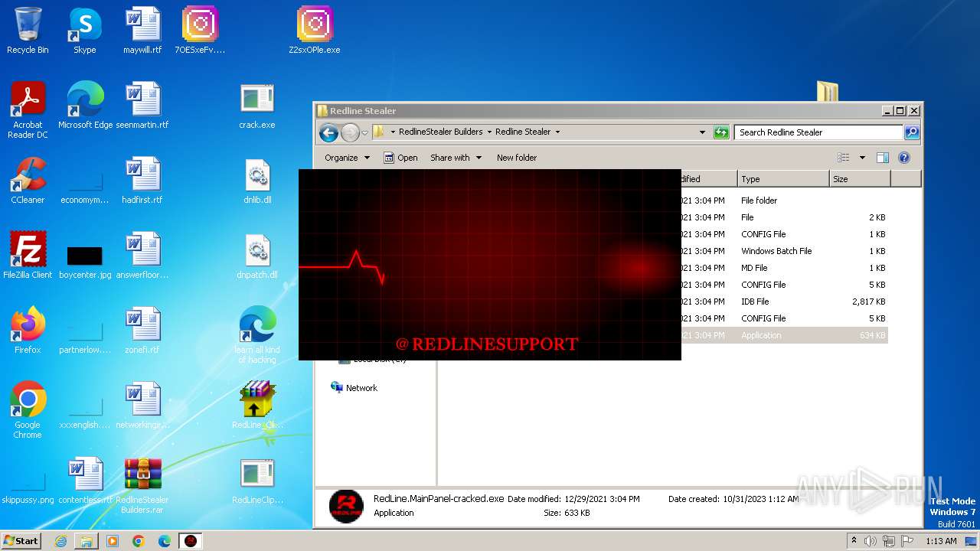The width and height of the screenshot is (980, 551).
Task: Select the zonefi.rtf document icon
Action: (x=142, y=331)
